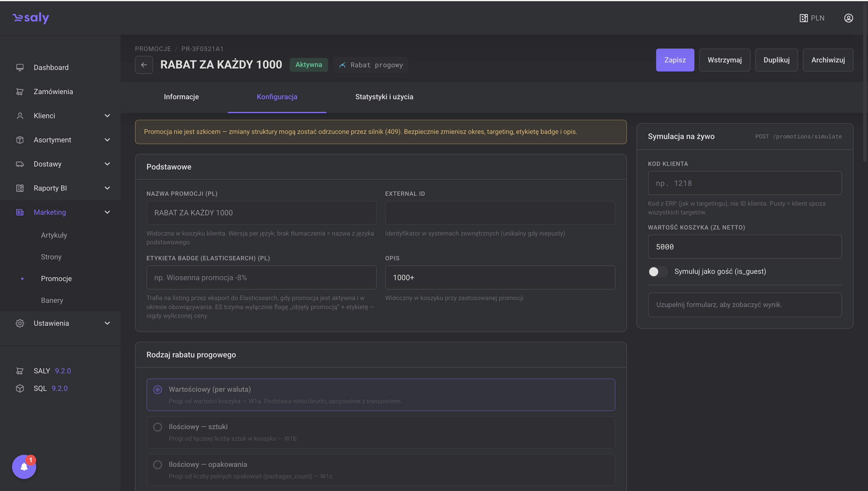The width and height of the screenshot is (868, 491).
Task: Select Wartościowy (per waluta) radio
Action: tap(158, 389)
